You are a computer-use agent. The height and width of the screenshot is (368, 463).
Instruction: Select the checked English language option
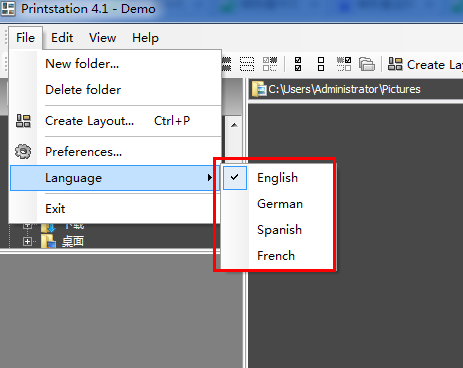coord(278,178)
